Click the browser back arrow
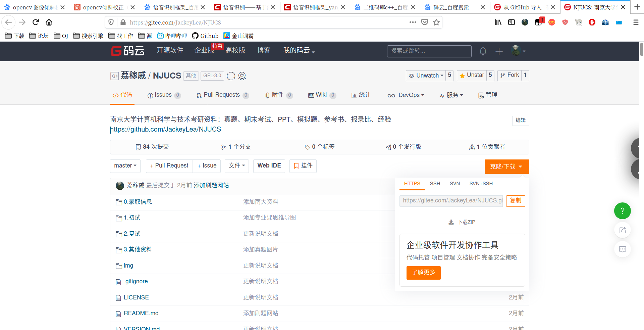The width and height of the screenshot is (644, 330). point(8,22)
